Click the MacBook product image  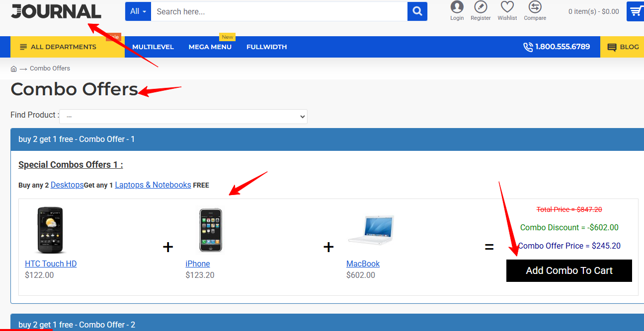[371, 230]
